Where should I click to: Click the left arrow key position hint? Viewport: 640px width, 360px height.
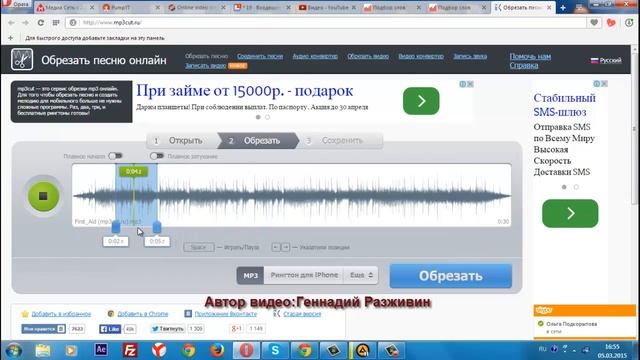tap(276, 247)
